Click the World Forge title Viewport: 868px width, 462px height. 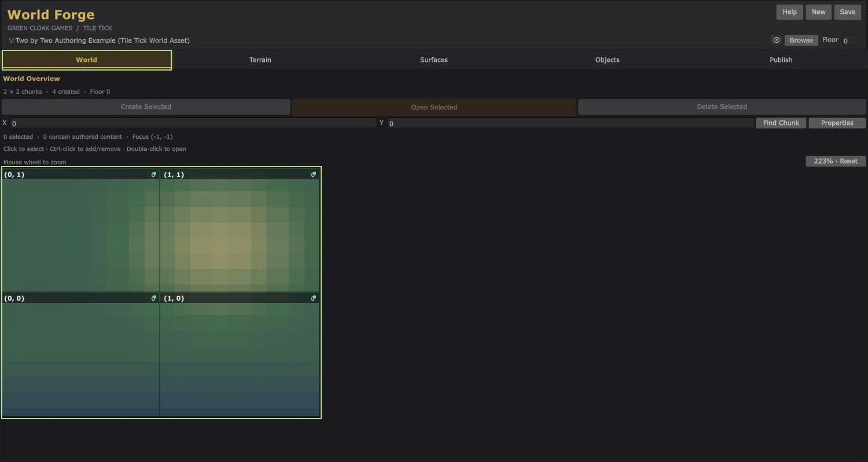point(51,14)
